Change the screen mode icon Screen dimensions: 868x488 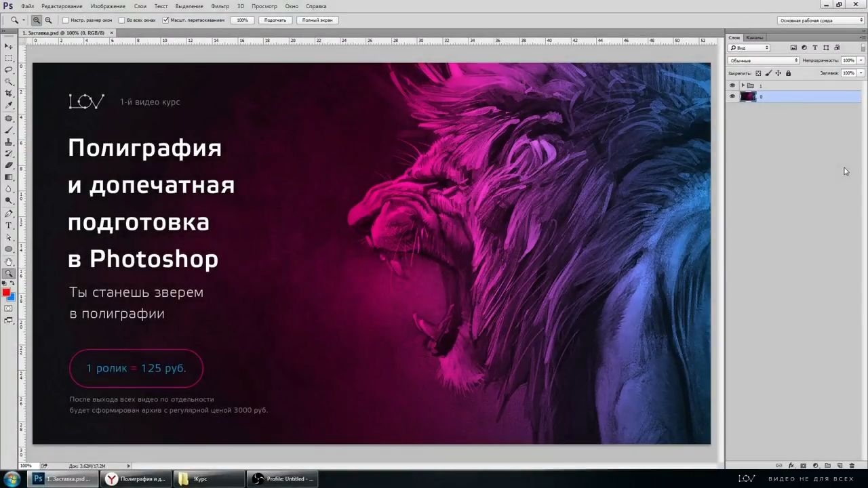[x=9, y=321]
